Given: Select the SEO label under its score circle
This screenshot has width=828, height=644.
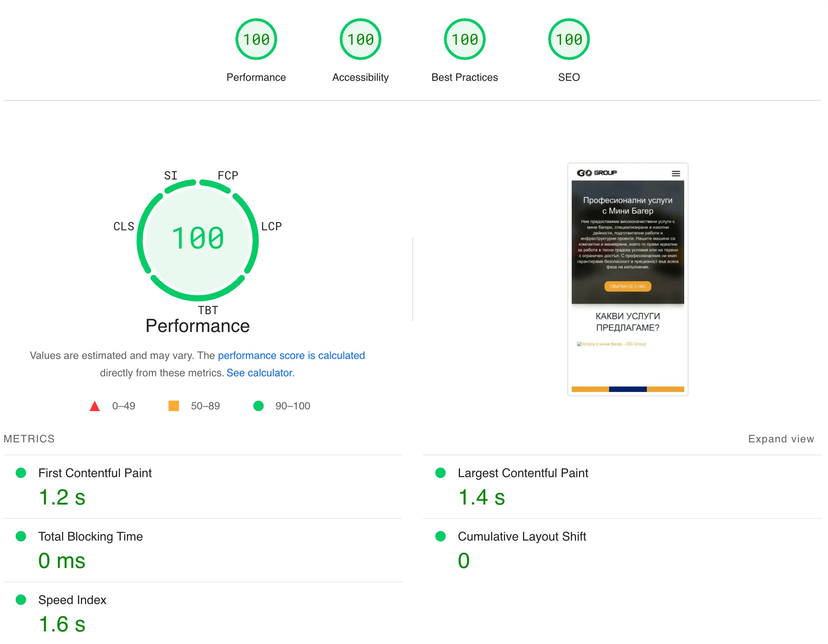Looking at the screenshot, I should 569,77.
